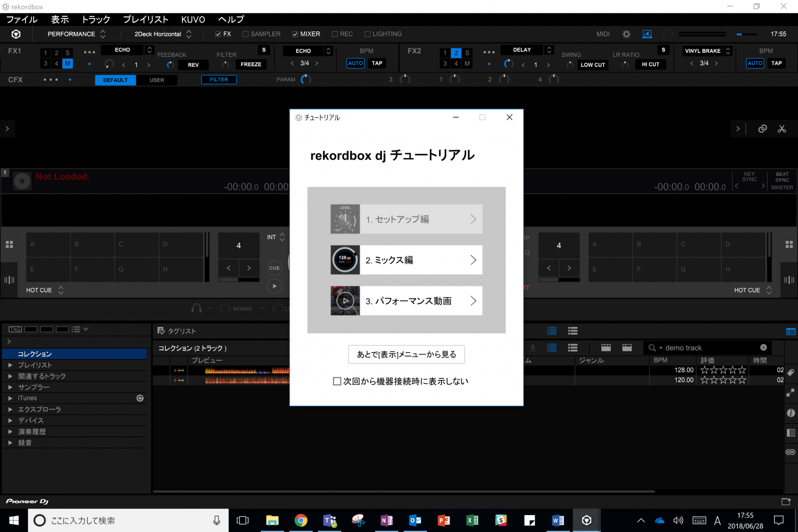Click the FX2 LOW CUT button
Image resolution: width=798 pixels, height=532 pixels.
click(x=593, y=65)
